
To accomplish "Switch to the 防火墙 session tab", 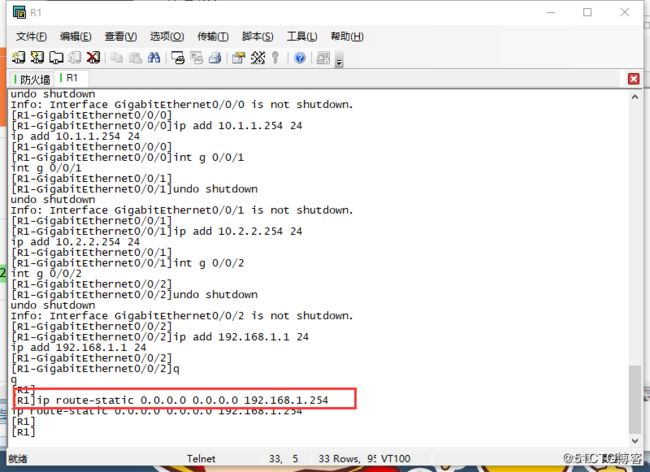I will click(33, 78).
